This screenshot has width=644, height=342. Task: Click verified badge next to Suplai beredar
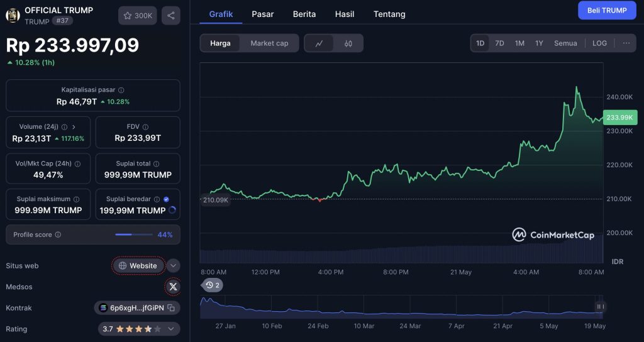[166, 199]
